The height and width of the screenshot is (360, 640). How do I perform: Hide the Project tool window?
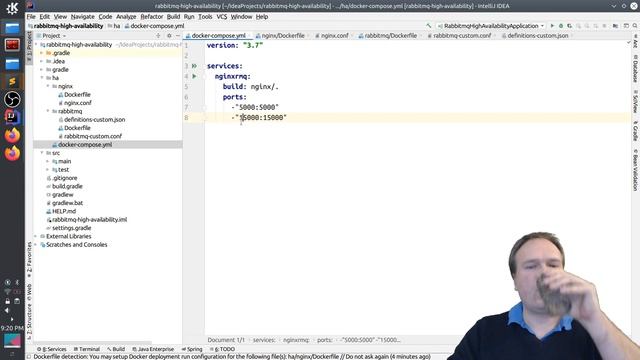tap(178, 36)
